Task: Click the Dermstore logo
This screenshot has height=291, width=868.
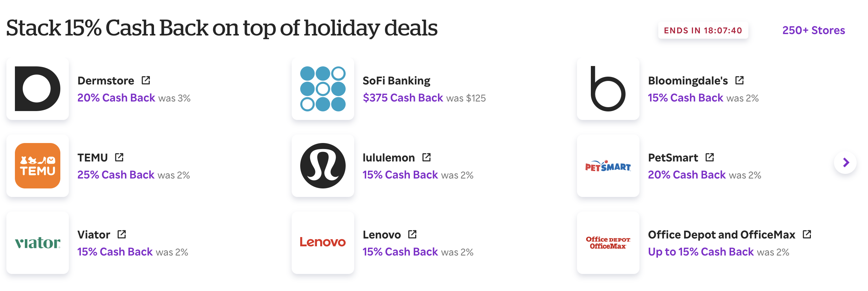Action: point(37,88)
